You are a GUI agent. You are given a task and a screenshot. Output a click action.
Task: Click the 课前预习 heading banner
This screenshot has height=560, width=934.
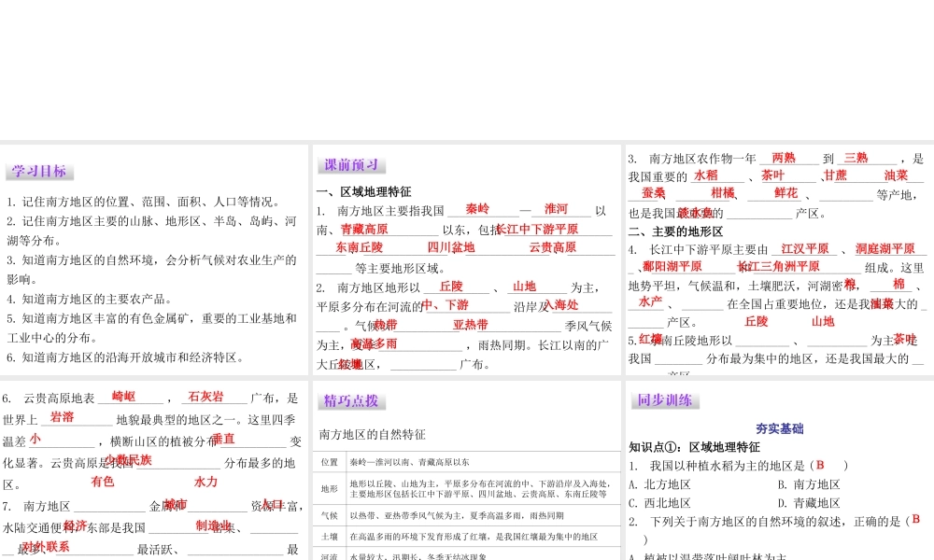coord(351,165)
